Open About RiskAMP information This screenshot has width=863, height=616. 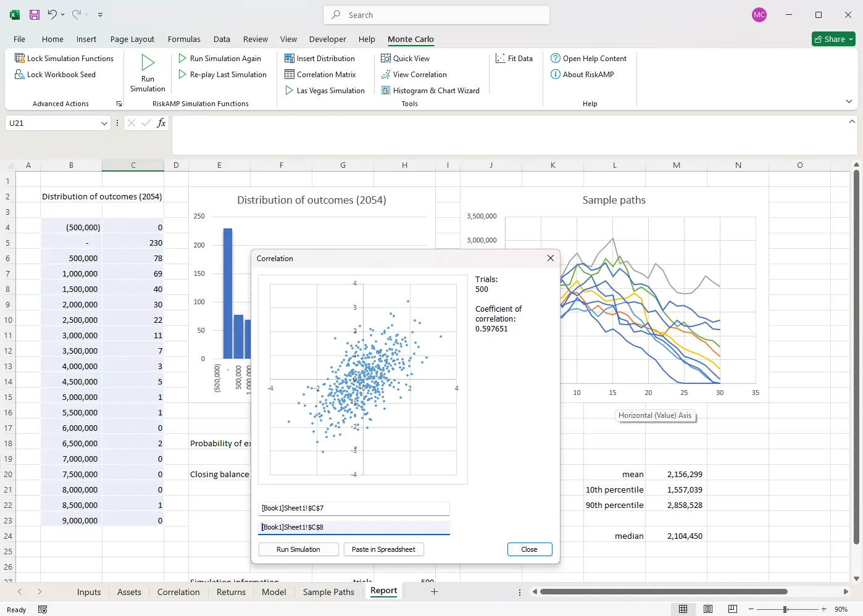tap(582, 74)
